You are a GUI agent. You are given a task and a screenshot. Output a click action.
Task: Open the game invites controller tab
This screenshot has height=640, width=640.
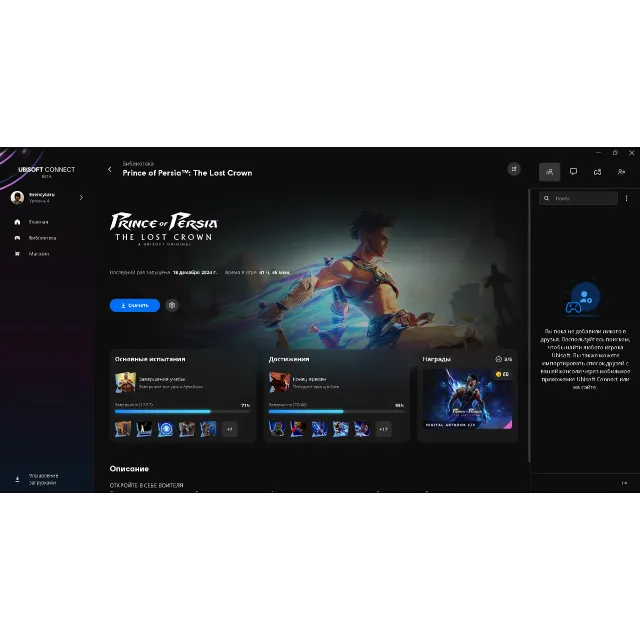tap(598, 172)
